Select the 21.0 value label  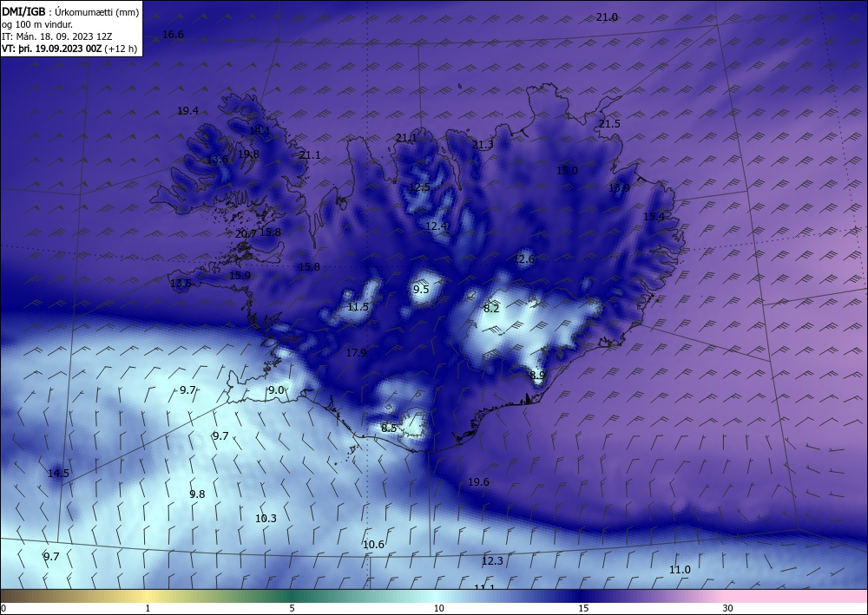click(x=607, y=17)
